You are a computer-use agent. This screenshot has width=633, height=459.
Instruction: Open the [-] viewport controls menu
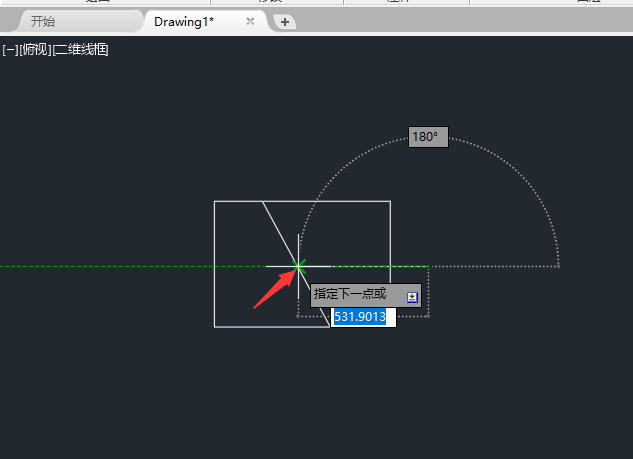coord(10,50)
